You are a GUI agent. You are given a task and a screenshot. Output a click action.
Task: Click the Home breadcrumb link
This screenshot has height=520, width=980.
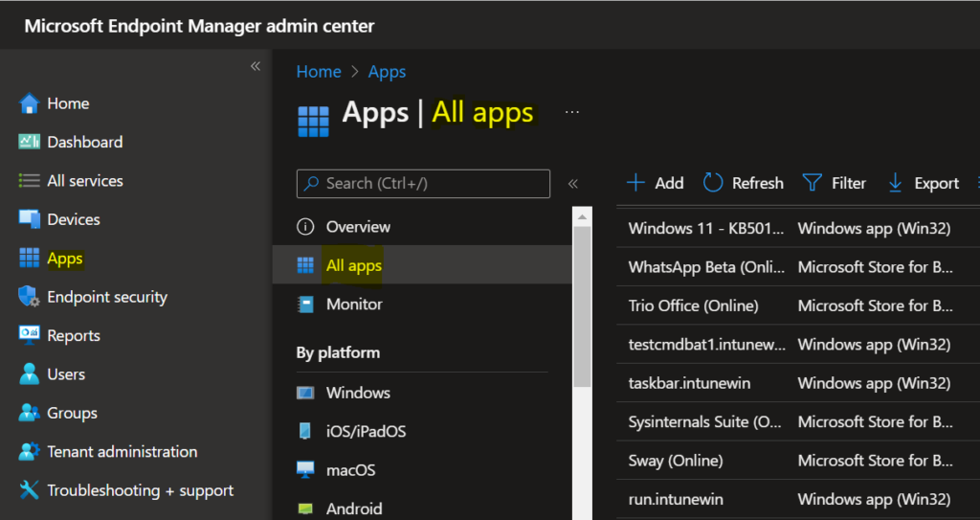click(319, 72)
